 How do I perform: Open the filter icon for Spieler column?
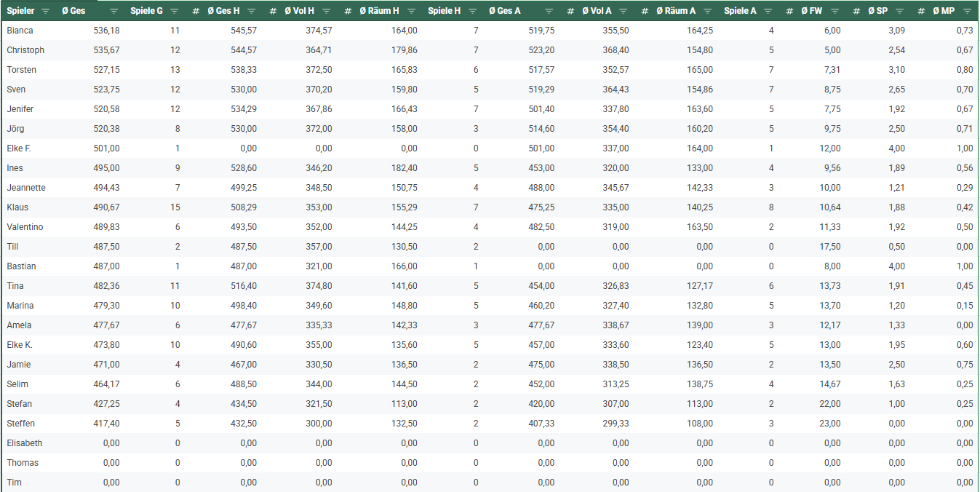pos(46,12)
